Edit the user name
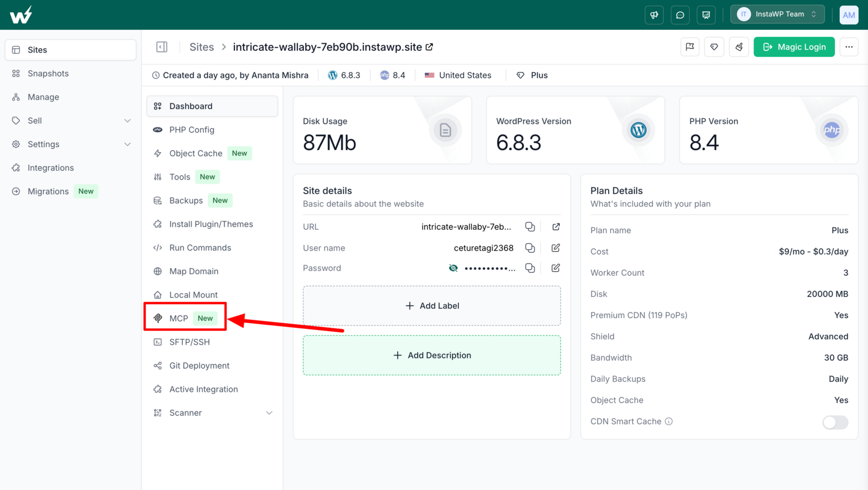 pyautogui.click(x=556, y=248)
